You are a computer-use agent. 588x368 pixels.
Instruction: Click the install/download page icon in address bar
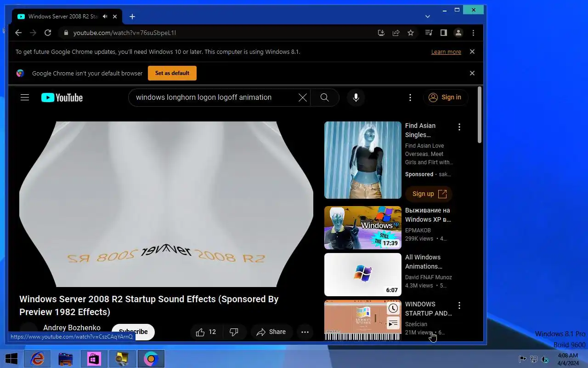381,33
